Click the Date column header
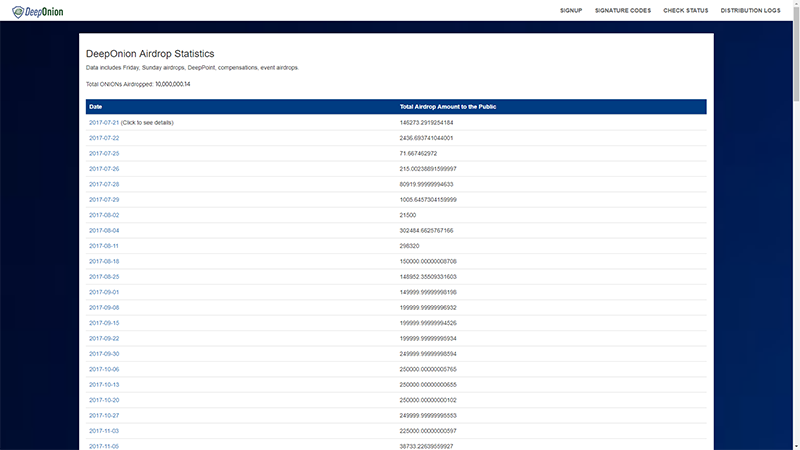The height and width of the screenshot is (450, 800). click(95, 107)
